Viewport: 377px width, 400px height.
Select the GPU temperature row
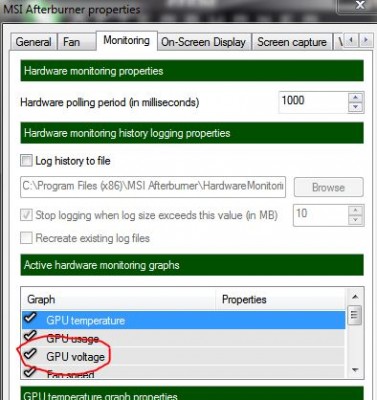pos(184,320)
